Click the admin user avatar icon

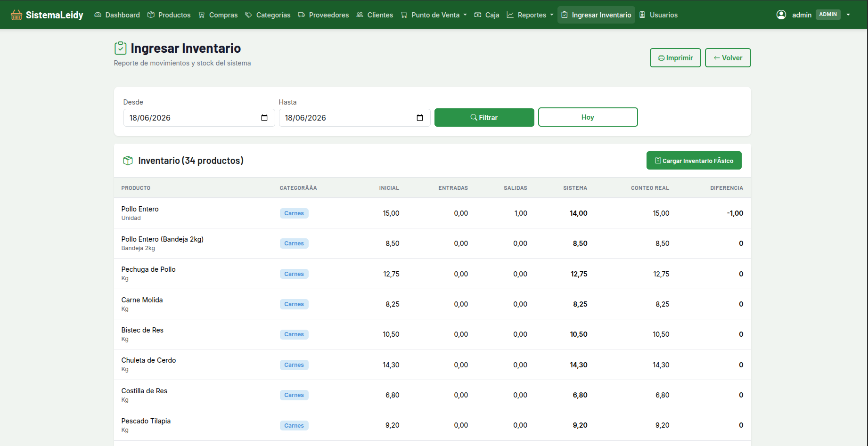pyautogui.click(x=781, y=15)
